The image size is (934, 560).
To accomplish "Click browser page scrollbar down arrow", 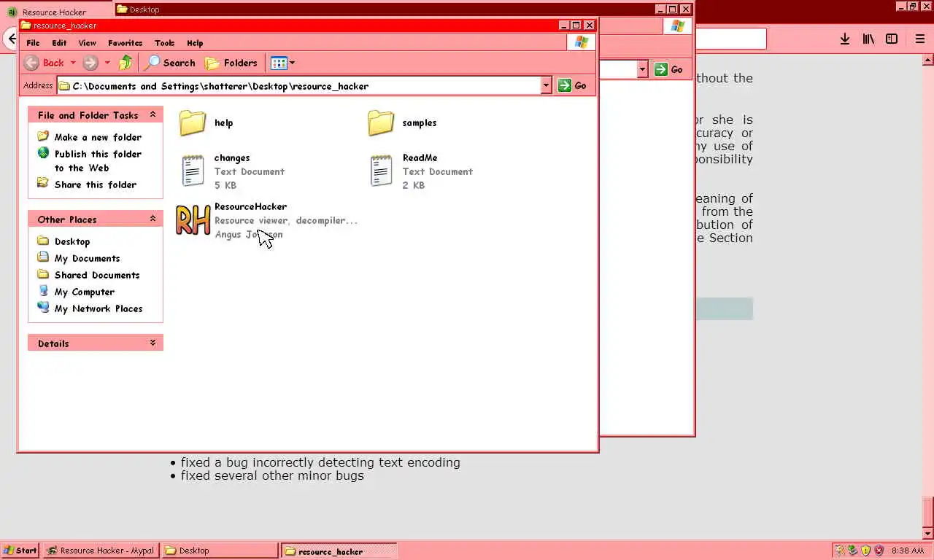I will coord(928,534).
